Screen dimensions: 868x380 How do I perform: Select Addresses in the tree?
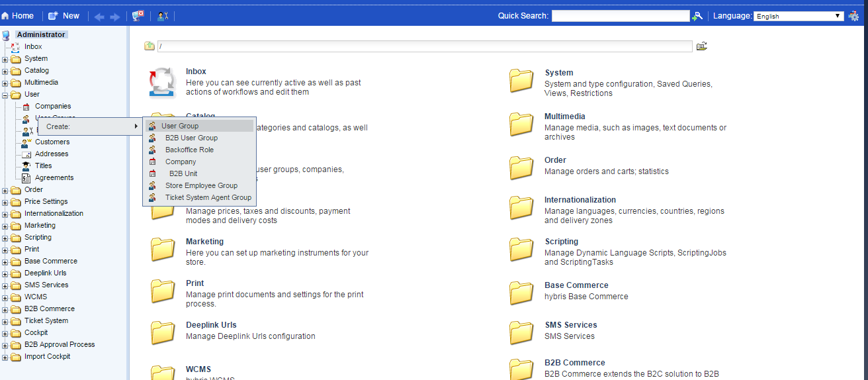(x=52, y=154)
